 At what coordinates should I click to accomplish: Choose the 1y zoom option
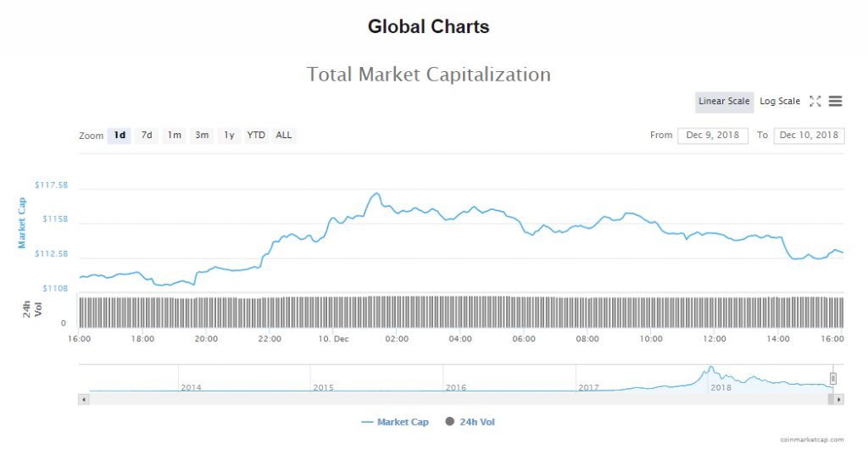tap(229, 136)
